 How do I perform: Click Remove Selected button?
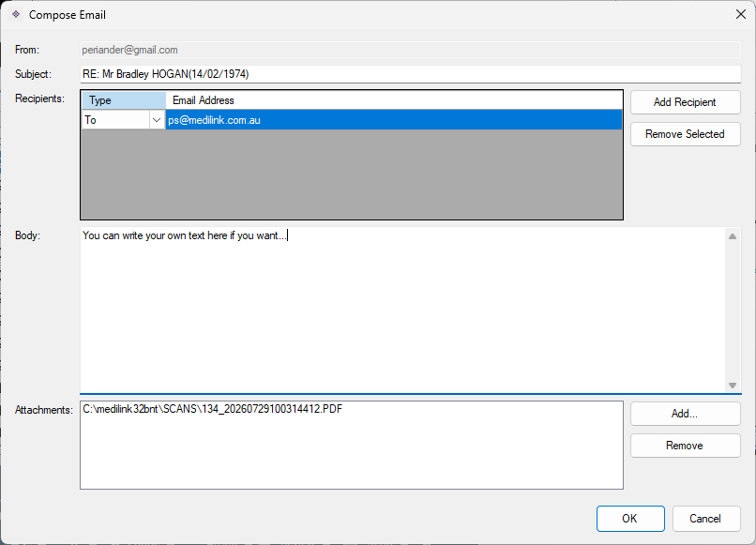click(685, 134)
